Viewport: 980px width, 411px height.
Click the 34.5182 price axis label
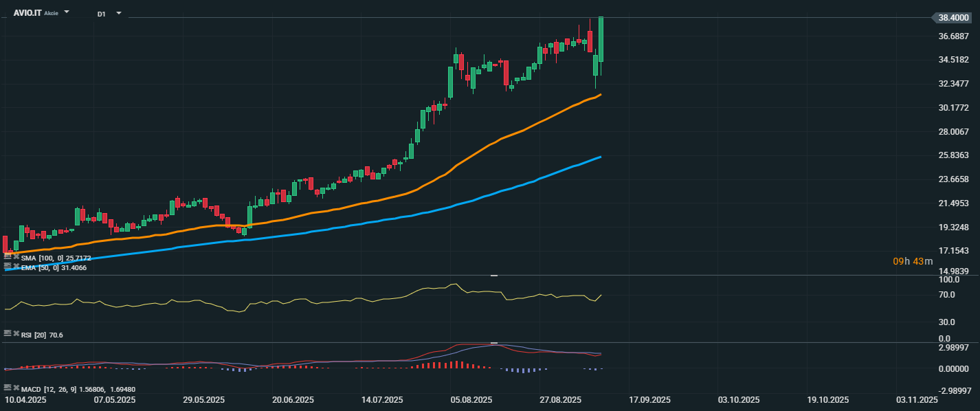tap(954, 60)
